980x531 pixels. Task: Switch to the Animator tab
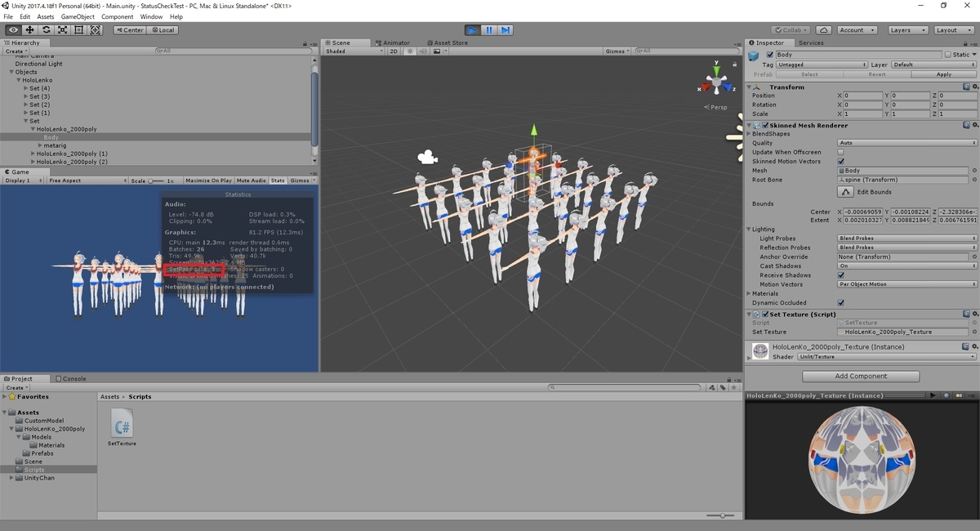(393, 42)
